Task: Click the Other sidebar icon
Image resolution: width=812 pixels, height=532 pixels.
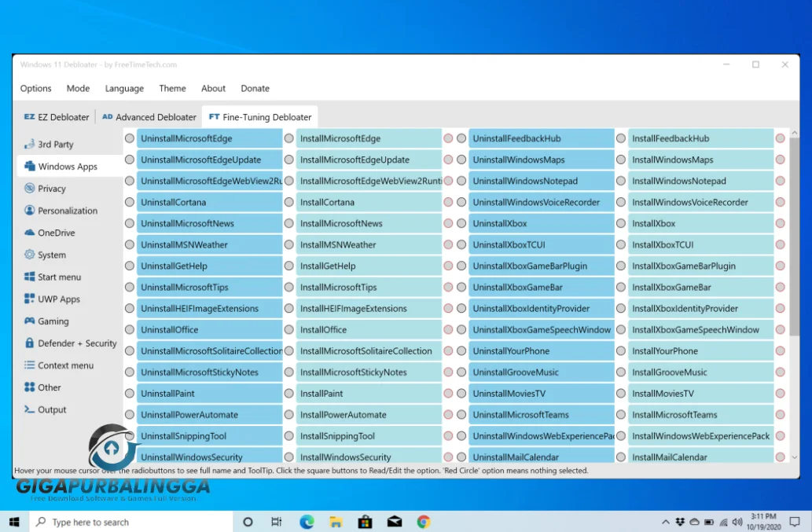Action: (x=30, y=387)
